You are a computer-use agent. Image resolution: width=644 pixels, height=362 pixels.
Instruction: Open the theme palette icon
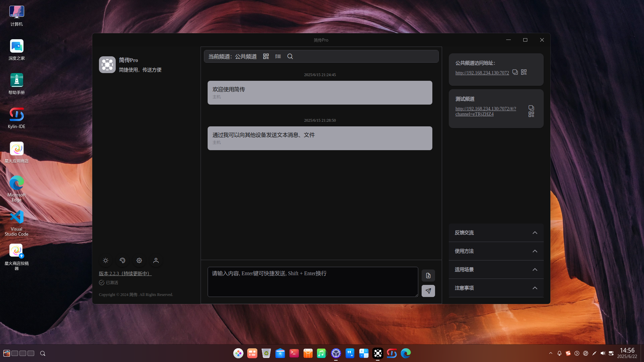(x=122, y=260)
